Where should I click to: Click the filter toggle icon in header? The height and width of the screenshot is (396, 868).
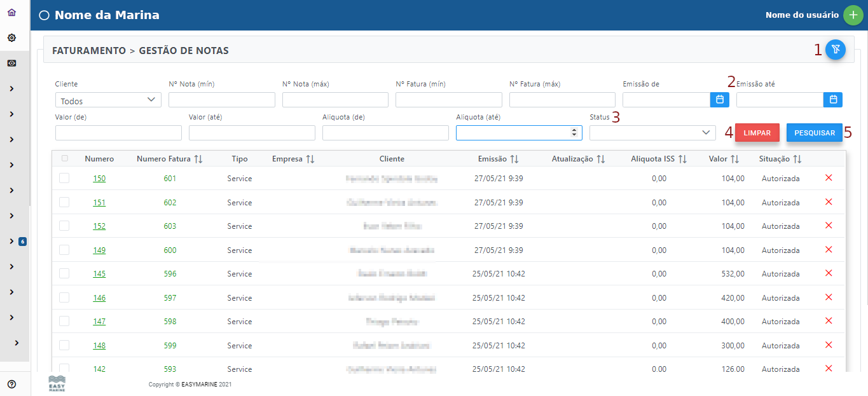[x=835, y=50]
